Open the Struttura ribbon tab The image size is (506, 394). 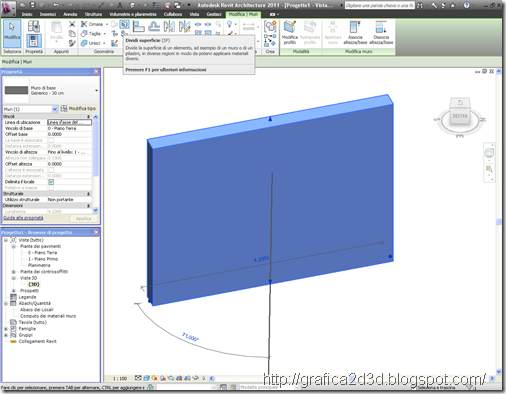(93, 14)
